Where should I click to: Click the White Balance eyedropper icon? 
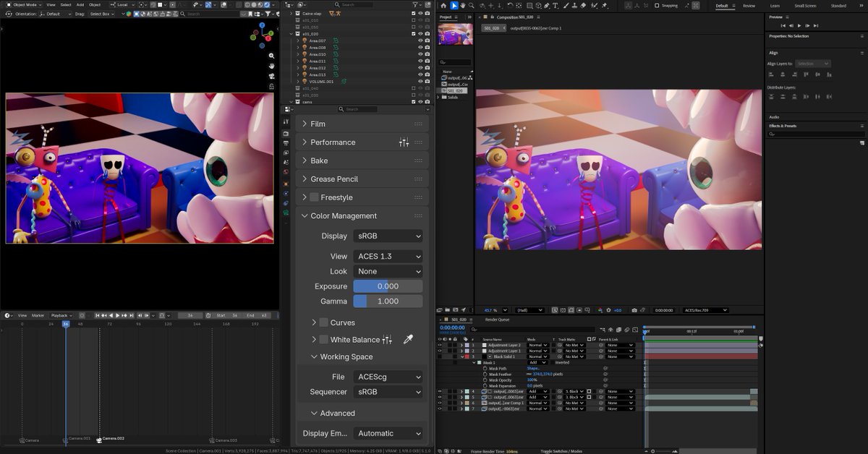(409, 338)
